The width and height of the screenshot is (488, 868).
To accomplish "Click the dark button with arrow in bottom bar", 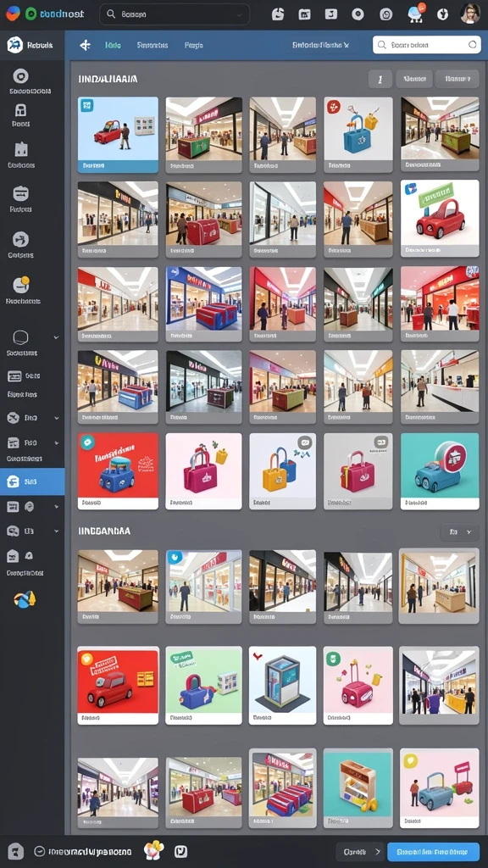I will 359,851.
